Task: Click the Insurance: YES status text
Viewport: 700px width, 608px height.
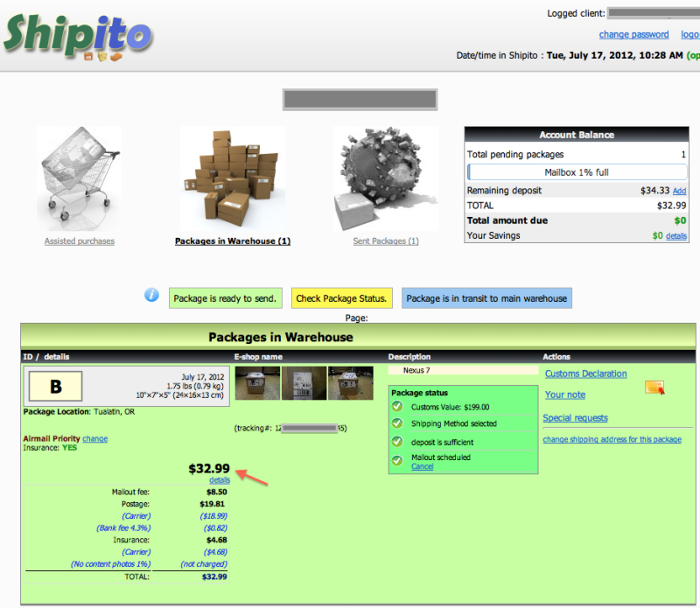Action: 50,448
